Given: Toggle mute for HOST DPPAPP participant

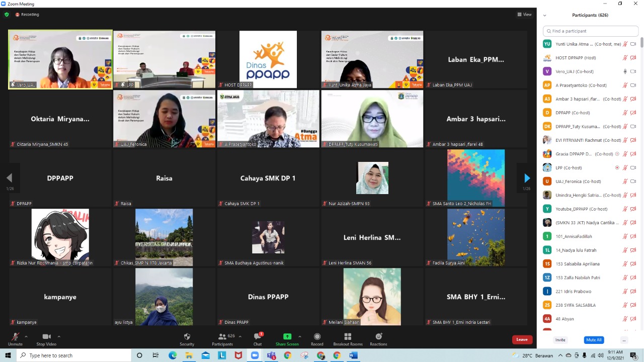Looking at the screenshot, I should pyautogui.click(x=625, y=58).
